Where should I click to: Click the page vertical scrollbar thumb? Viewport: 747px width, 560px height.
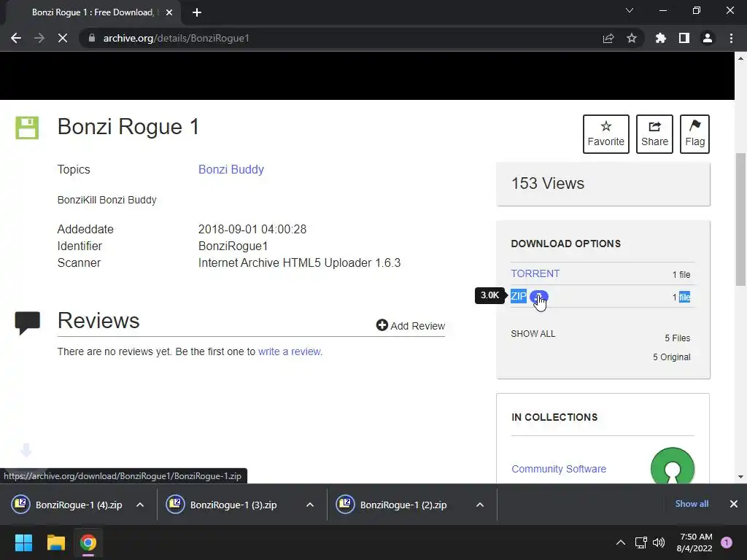pyautogui.click(x=740, y=219)
